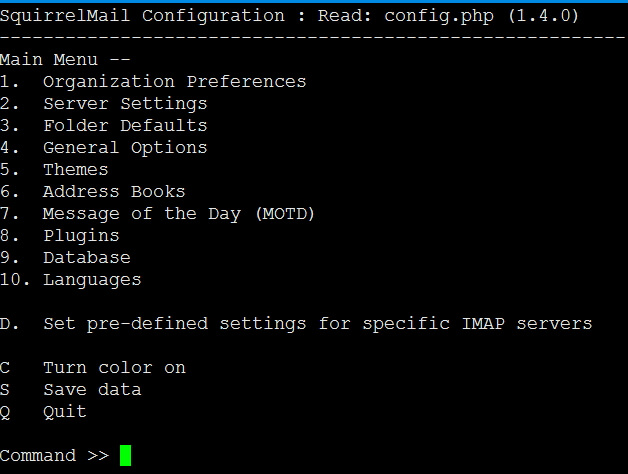This screenshot has height=474, width=628.
Task: Choose the Languages option
Action: point(91,280)
